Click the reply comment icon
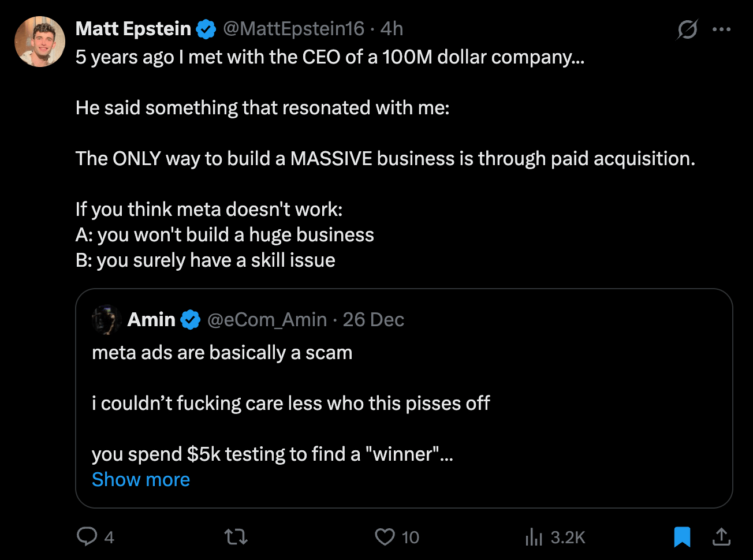This screenshot has height=560, width=753. (87, 537)
